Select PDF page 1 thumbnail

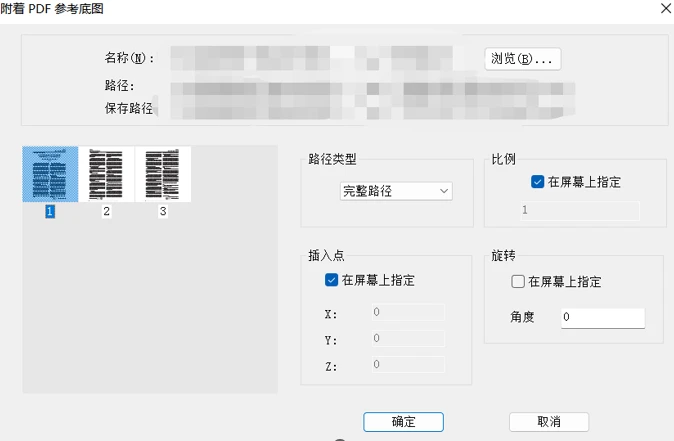(x=50, y=174)
